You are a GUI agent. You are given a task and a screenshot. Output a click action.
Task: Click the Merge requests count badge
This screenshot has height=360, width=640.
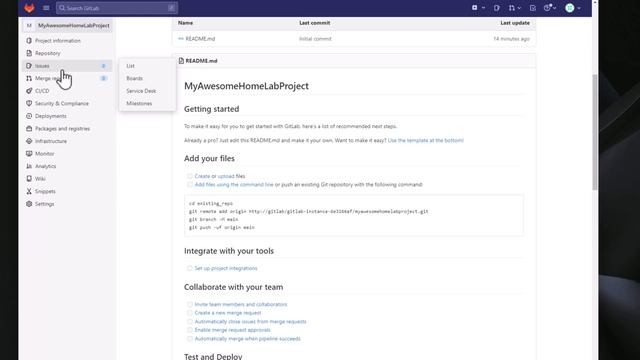coord(103,78)
